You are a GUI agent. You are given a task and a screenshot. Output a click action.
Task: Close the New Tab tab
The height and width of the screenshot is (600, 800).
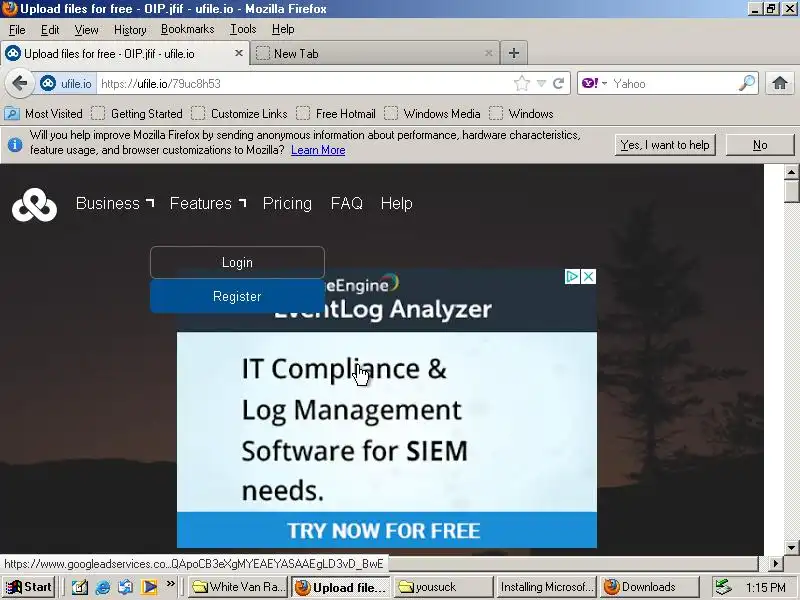coord(488,53)
